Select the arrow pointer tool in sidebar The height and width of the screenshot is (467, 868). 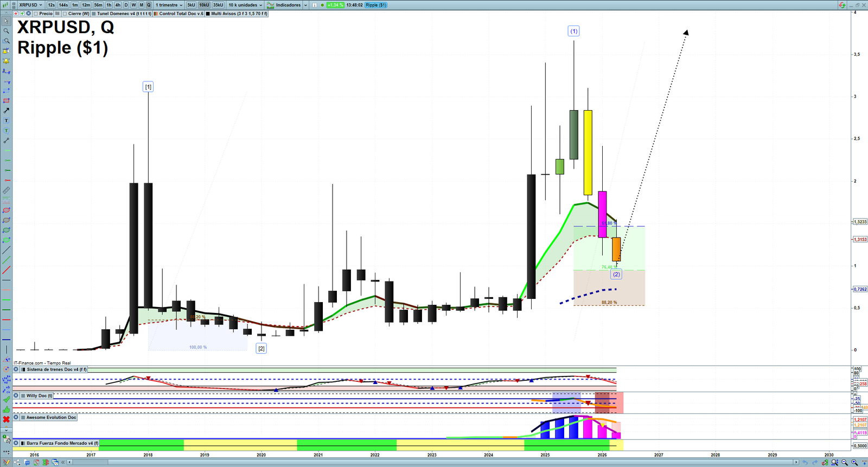point(7,21)
